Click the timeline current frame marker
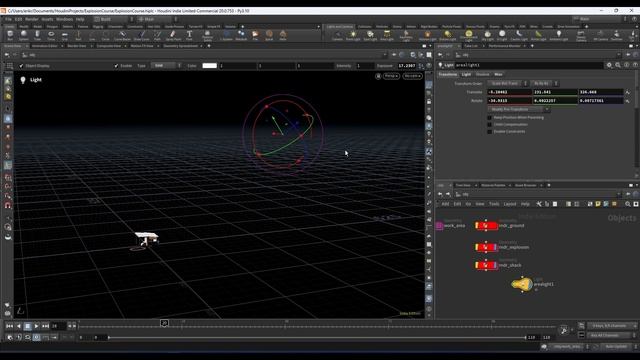Screen dimensions: 640x360 (x=164, y=323)
